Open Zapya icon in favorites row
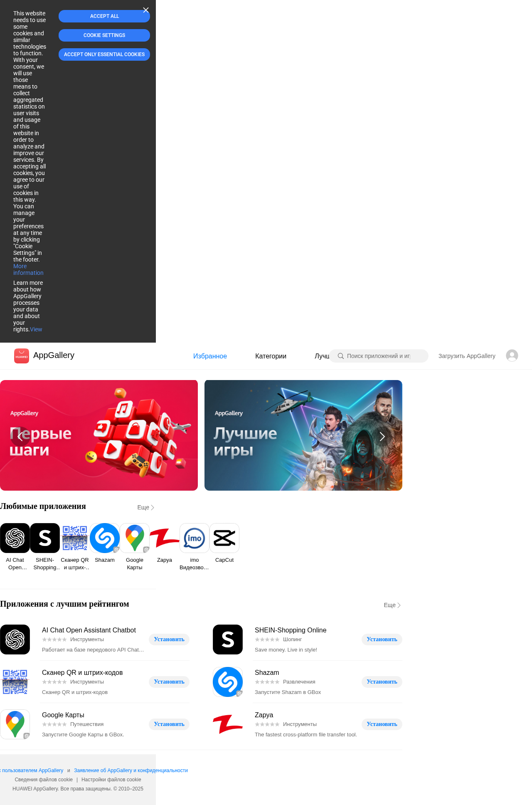532x805 pixels. 165,538
